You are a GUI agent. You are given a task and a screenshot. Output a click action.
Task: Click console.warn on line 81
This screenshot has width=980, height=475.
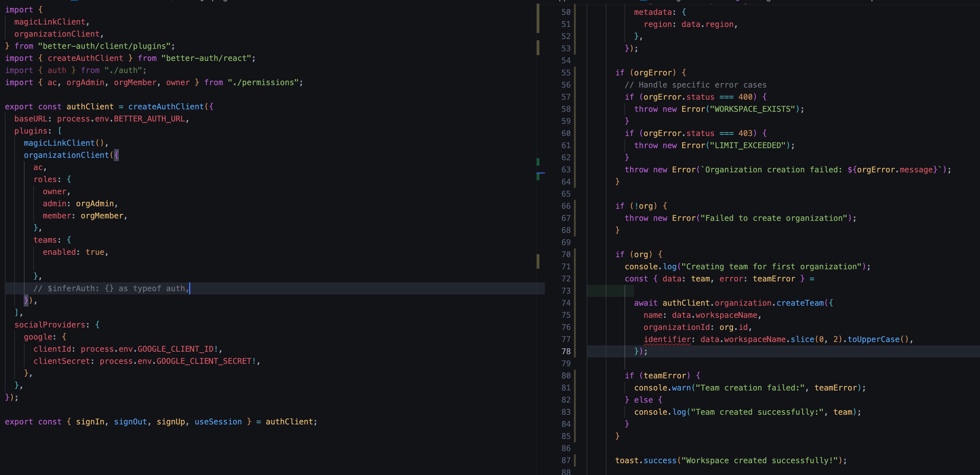662,388
